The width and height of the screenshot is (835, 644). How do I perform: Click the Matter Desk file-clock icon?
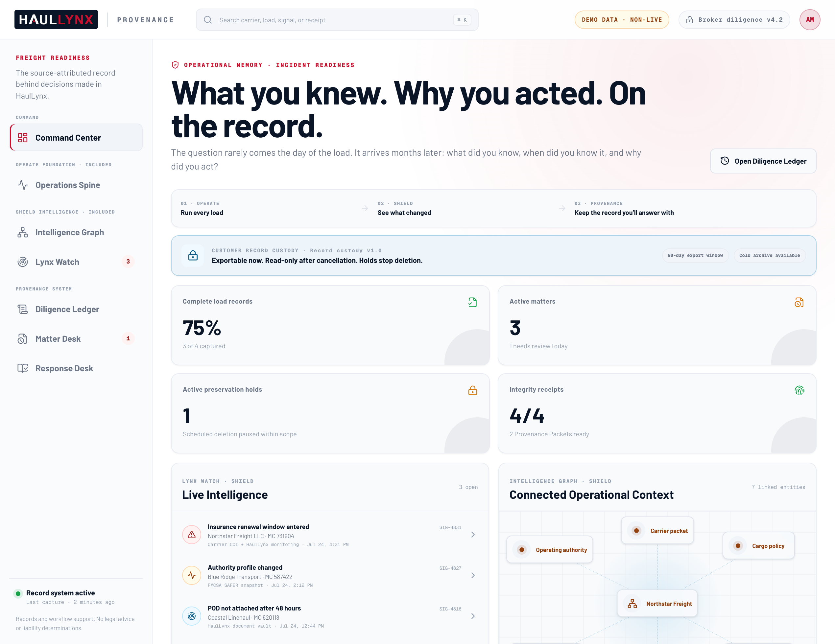click(x=23, y=339)
